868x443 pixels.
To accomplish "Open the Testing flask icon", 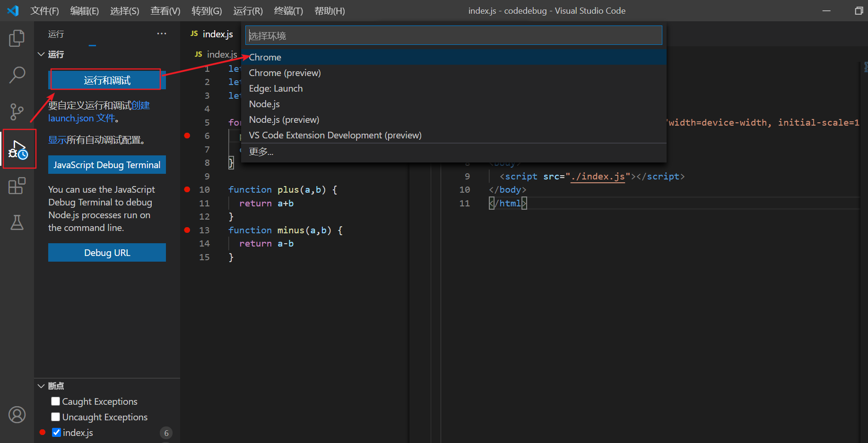I will 17,222.
